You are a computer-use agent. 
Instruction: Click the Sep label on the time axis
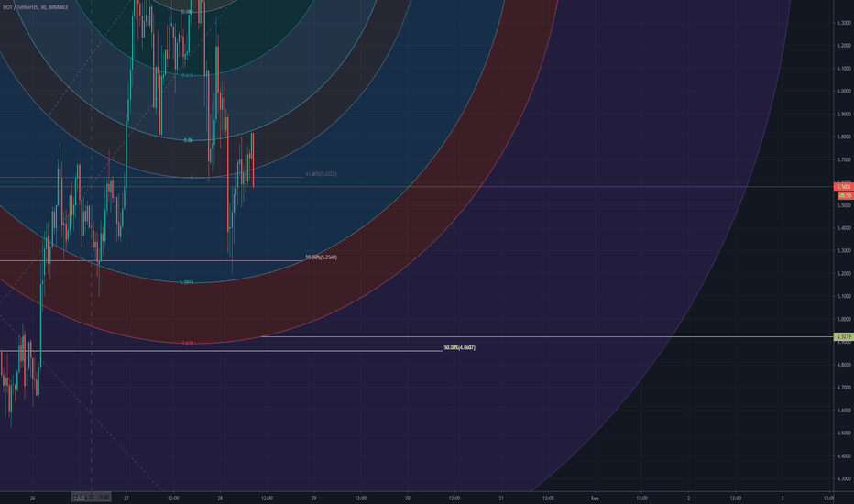click(595, 498)
